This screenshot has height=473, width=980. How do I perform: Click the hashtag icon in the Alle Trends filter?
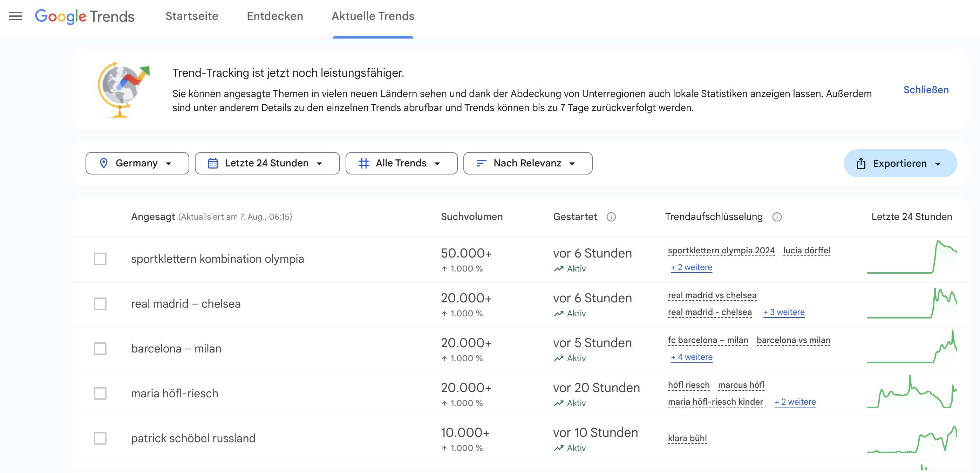[364, 163]
